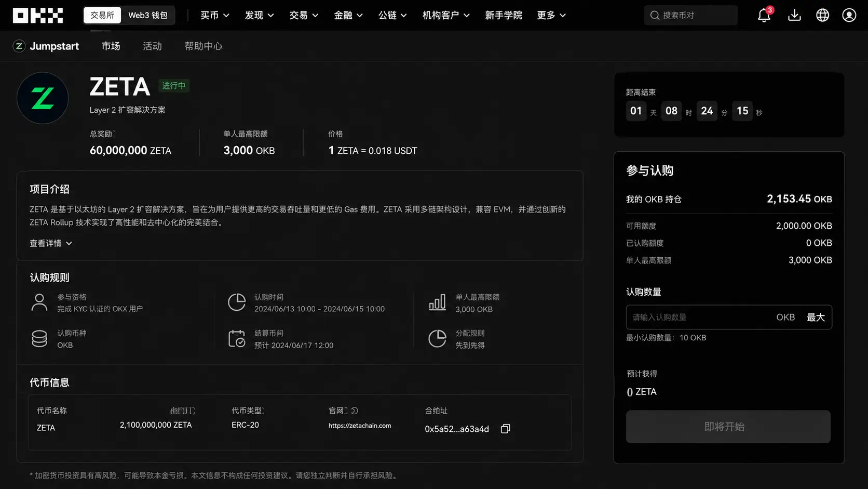
Task: Click the 单人最高限额 bar chart icon
Action: pyautogui.click(x=437, y=302)
